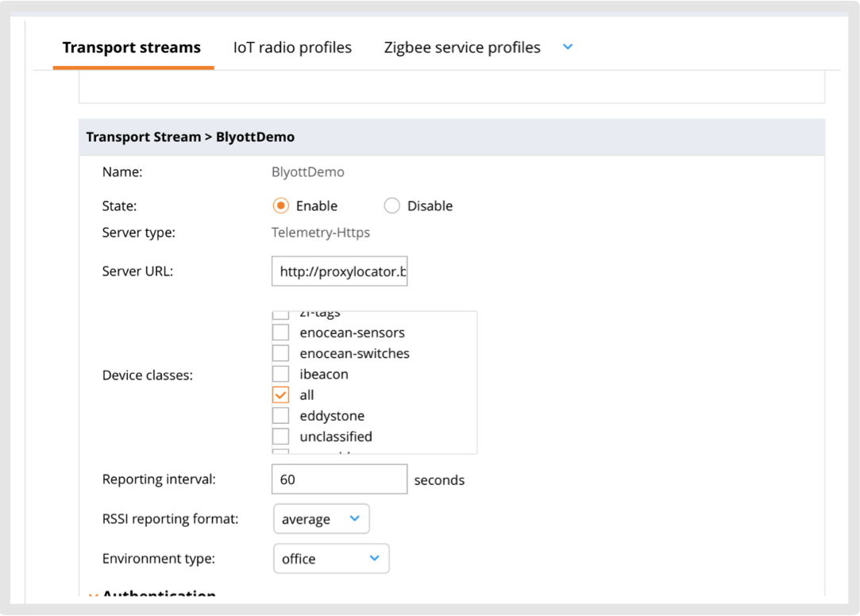Image resolution: width=860 pixels, height=616 pixels.
Task: Enable the ibeacon device class checkbox
Action: click(281, 374)
